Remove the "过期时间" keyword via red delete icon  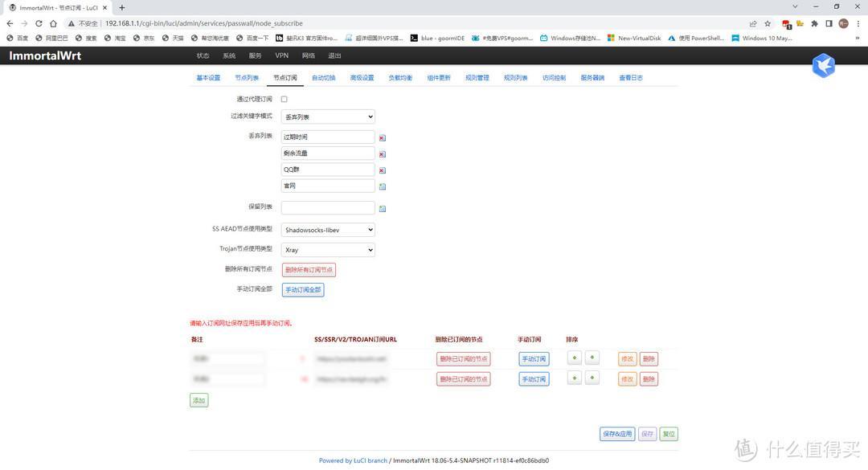point(382,137)
